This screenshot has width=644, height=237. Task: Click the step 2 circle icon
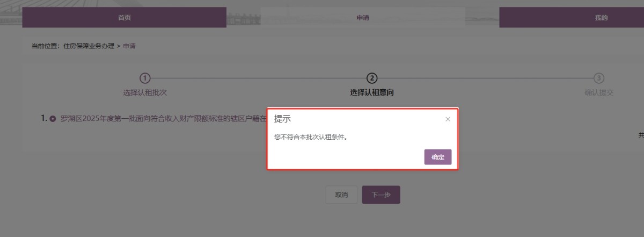pyautogui.click(x=372, y=78)
